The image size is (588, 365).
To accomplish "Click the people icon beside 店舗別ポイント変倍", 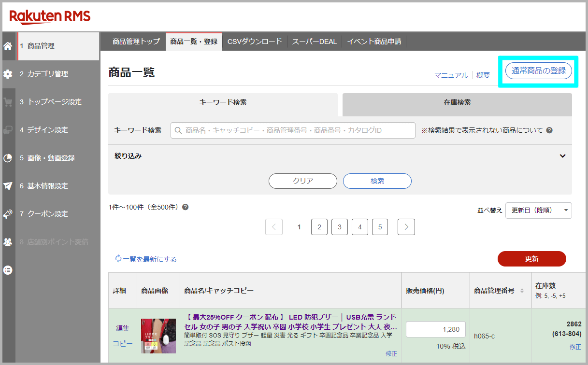I will (x=8, y=242).
